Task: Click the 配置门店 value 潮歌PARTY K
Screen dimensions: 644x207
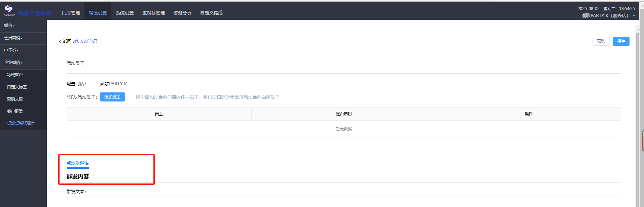Action: (113, 84)
